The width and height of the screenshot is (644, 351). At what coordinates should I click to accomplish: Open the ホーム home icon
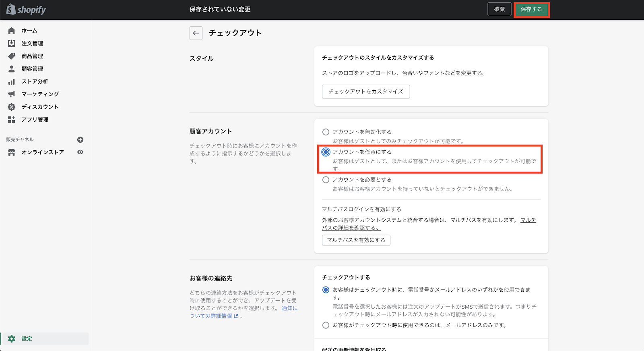[x=12, y=31]
